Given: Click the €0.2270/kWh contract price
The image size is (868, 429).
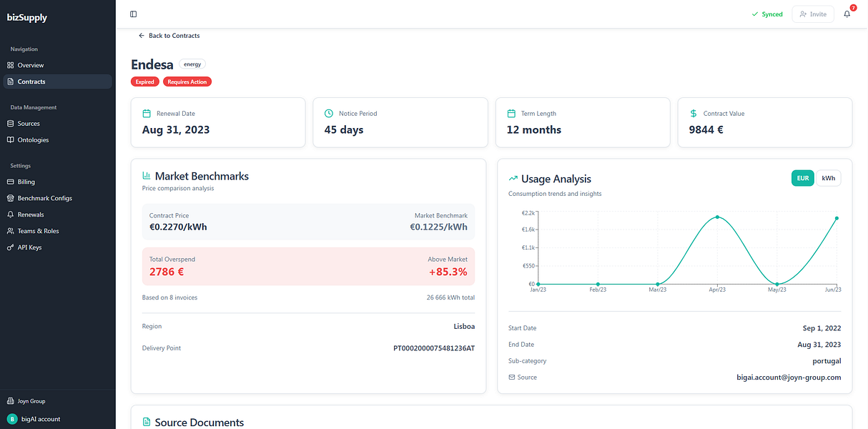Looking at the screenshot, I should 178,227.
